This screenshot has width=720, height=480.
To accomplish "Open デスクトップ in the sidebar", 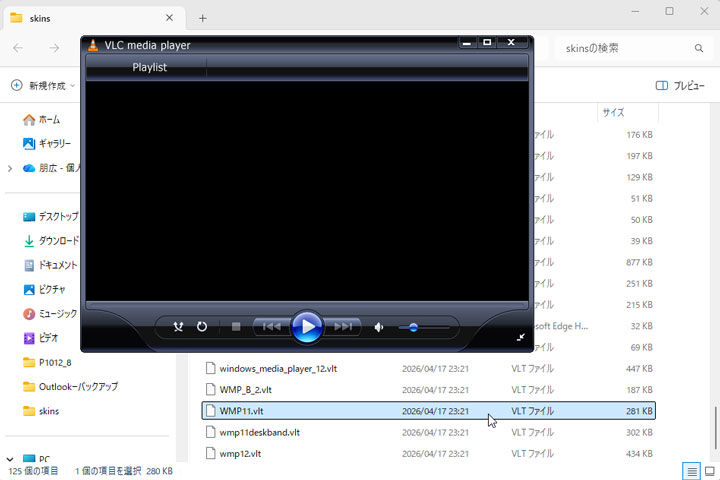I will [x=51, y=216].
